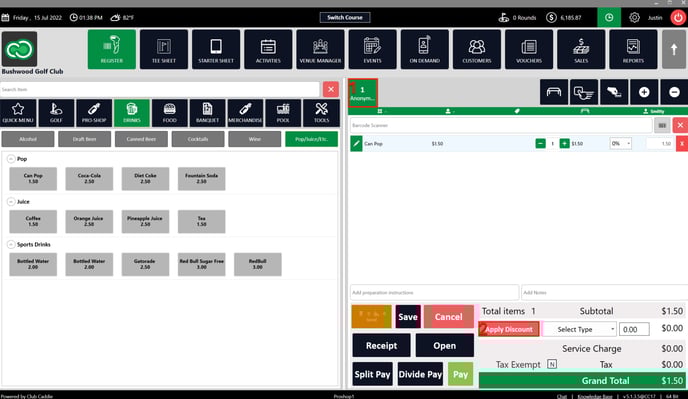The height and width of the screenshot is (399, 688).
Task: Open the Tee Sheet module
Action: [x=164, y=50]
